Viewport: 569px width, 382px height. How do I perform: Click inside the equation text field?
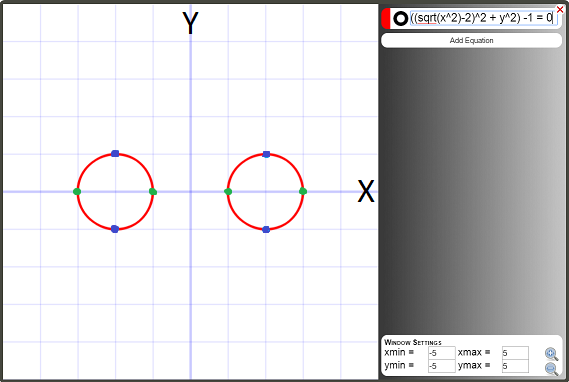[x=483, y=18]
